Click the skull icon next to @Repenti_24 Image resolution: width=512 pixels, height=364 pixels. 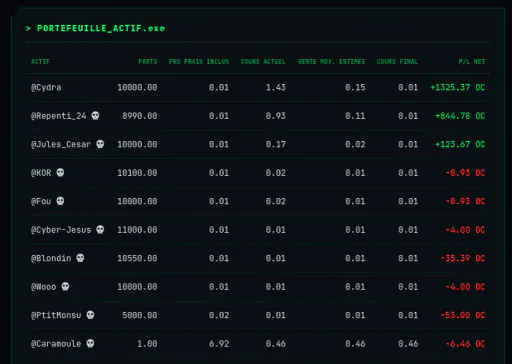tap(95, 116)
